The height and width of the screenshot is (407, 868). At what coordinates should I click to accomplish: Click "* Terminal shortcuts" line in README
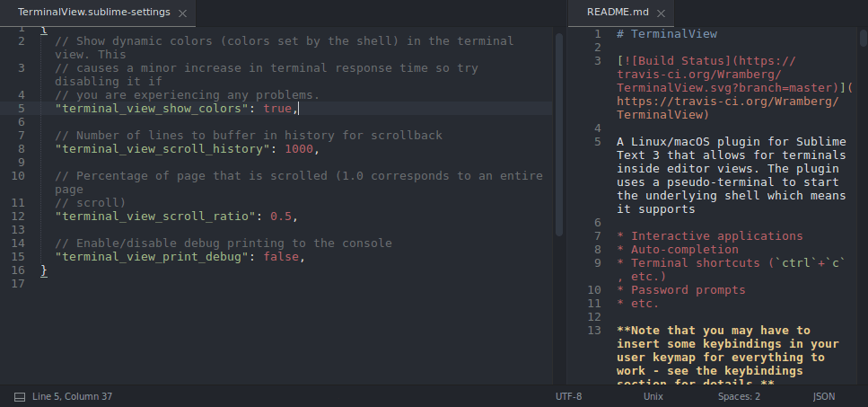pyautogui.click(x=732, y=263)
